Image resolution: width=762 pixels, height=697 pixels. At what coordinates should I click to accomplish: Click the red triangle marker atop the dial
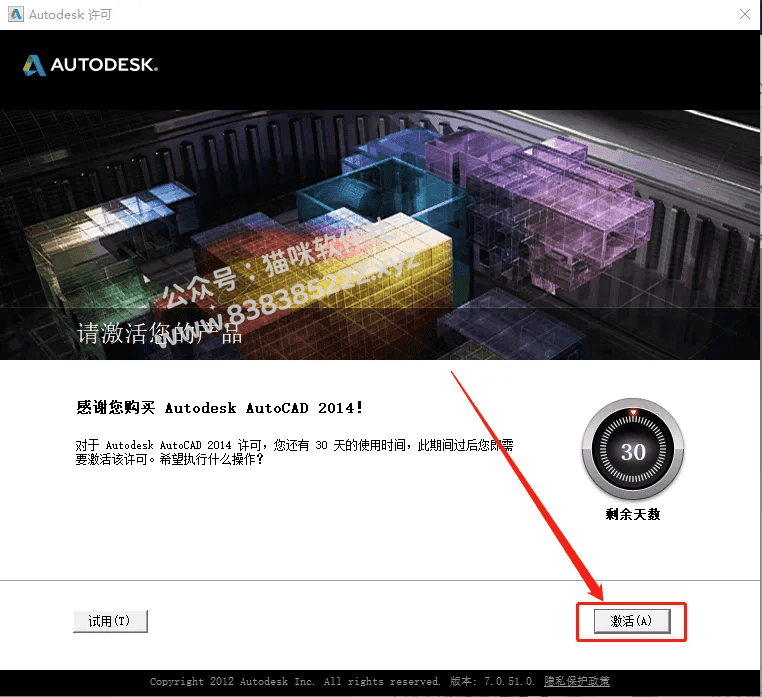coord(633,413)
